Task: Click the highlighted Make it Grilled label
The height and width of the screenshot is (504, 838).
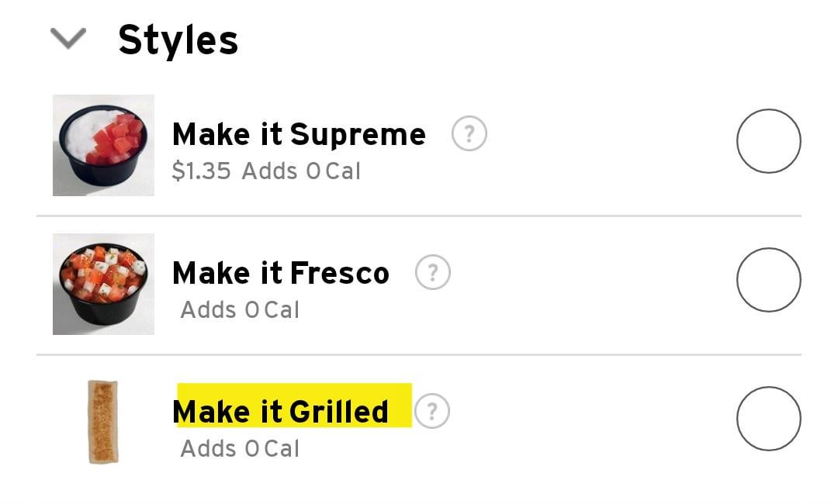Action: [281, 412]
